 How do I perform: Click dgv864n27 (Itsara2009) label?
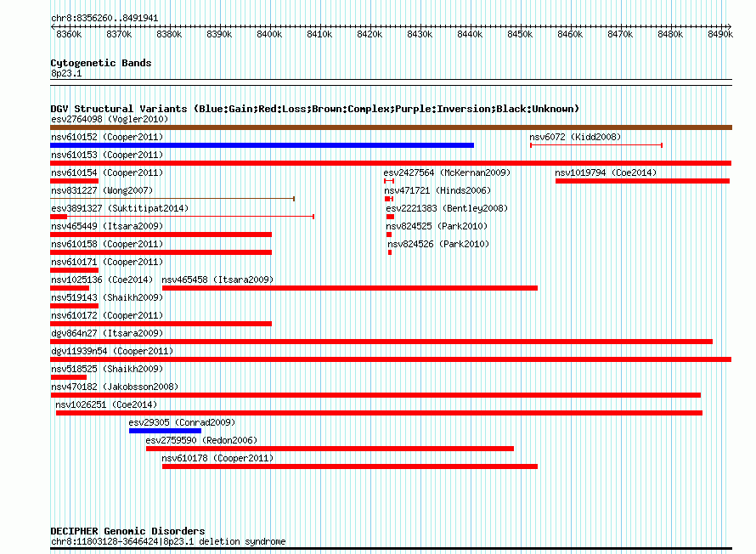[x=107, y=333]
